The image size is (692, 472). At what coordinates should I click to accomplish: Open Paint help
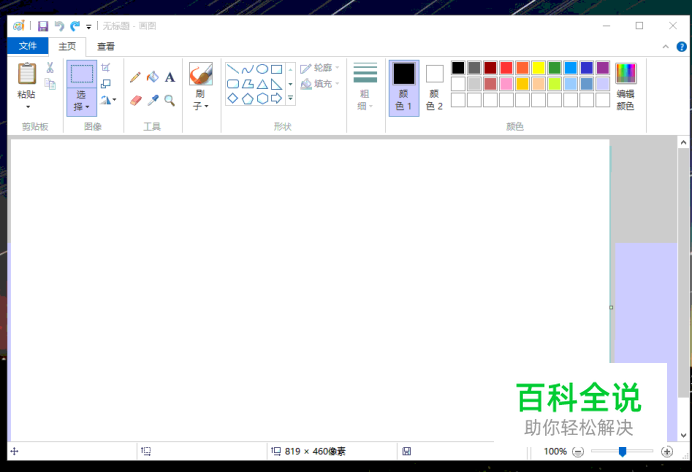click(681, 46)
